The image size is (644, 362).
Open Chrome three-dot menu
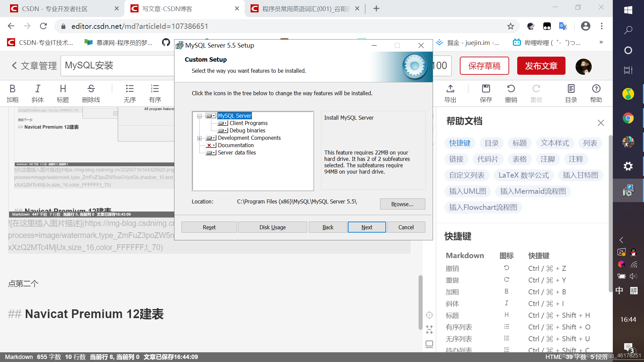[602, 26]
